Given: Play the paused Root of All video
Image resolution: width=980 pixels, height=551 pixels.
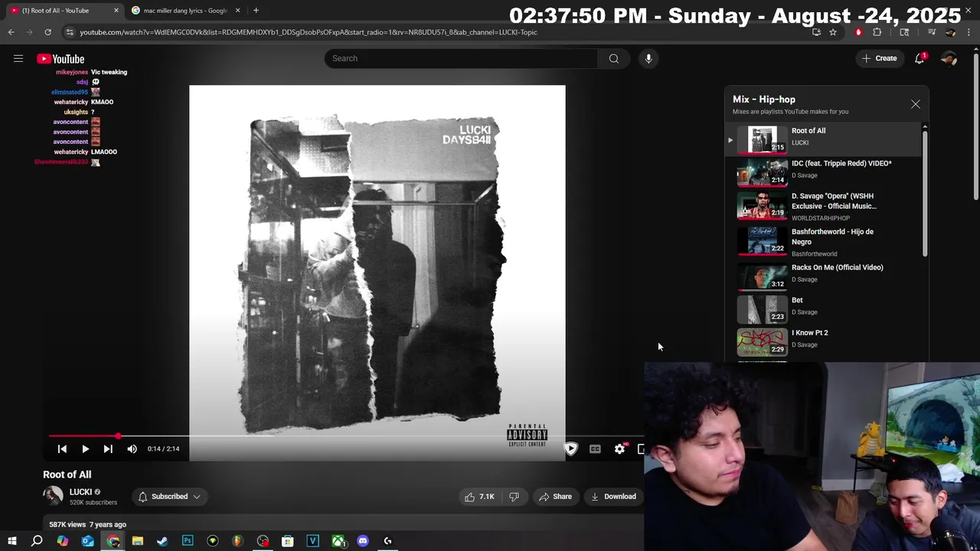Looking at the screenshot, I should [x=85, y=449].
